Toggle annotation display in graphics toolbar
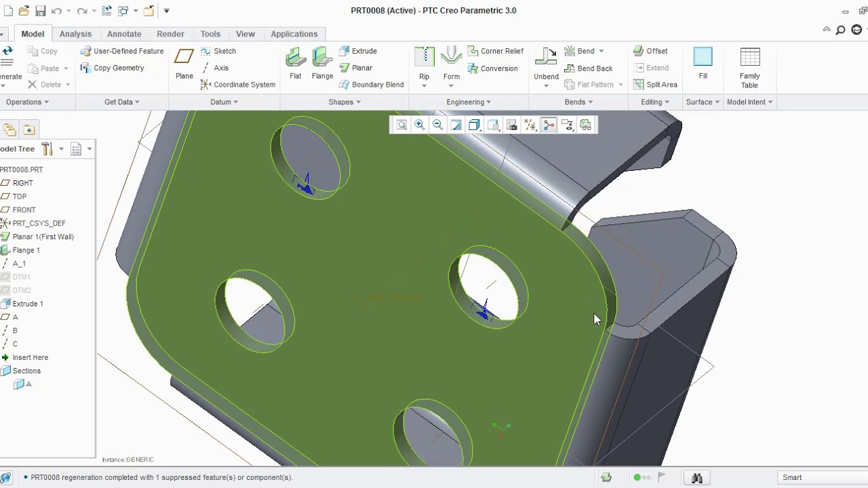The height and width of the screenshot is (488, 868). point(567,125)
